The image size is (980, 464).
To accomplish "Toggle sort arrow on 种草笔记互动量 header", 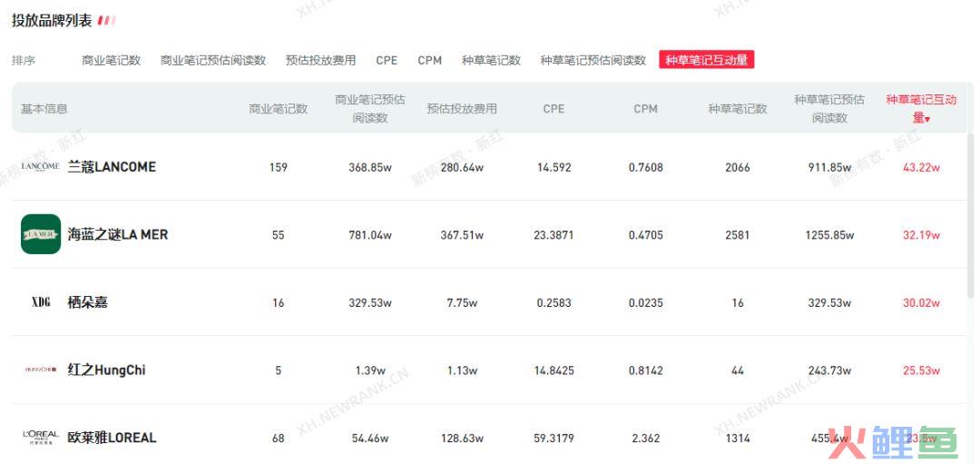I will (927, 119).
